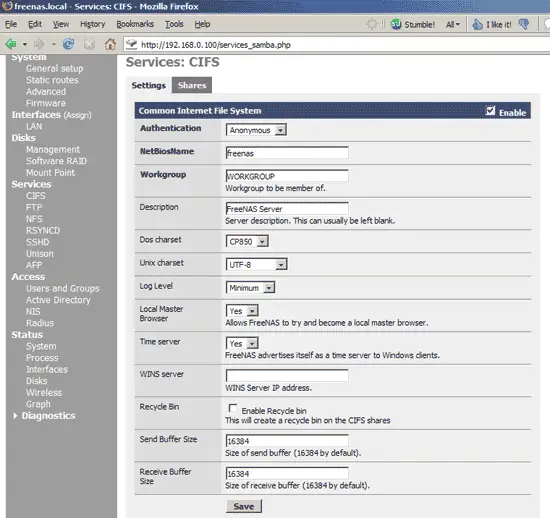Click the address bar URL field
This screenshot has width=550, height=518.
(337, 45)
